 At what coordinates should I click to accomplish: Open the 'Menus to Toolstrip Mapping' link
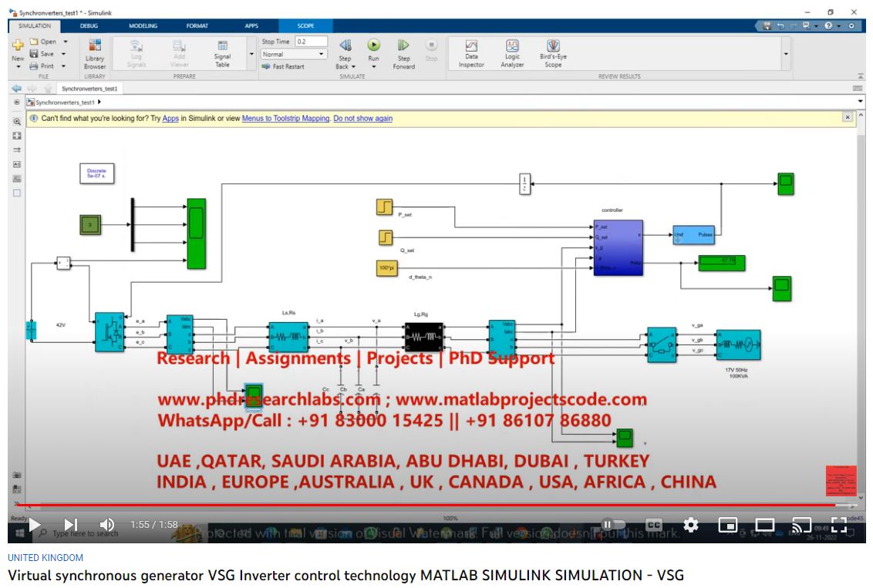pyautogui.click(x=285, y=119)
